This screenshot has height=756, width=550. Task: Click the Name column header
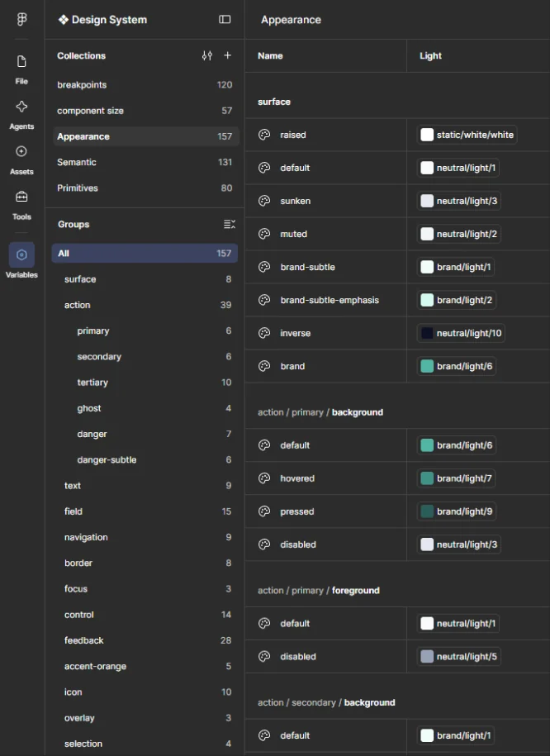pyautogui.click(x=270, y=56)
